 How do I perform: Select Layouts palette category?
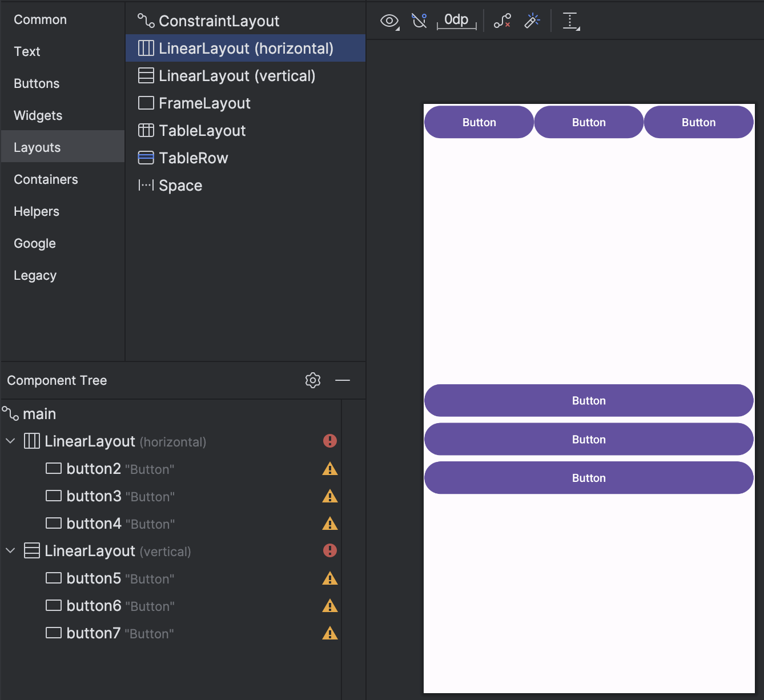[x=63, y=146]
